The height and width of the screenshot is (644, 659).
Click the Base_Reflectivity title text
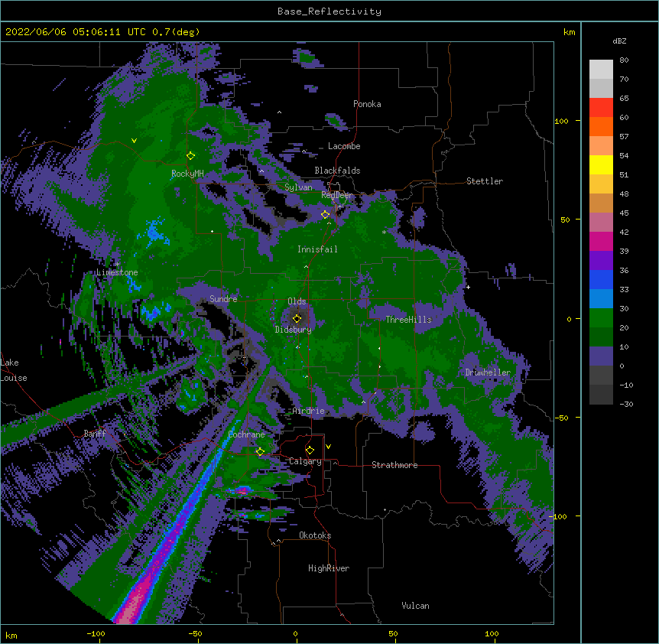[329, 11]
